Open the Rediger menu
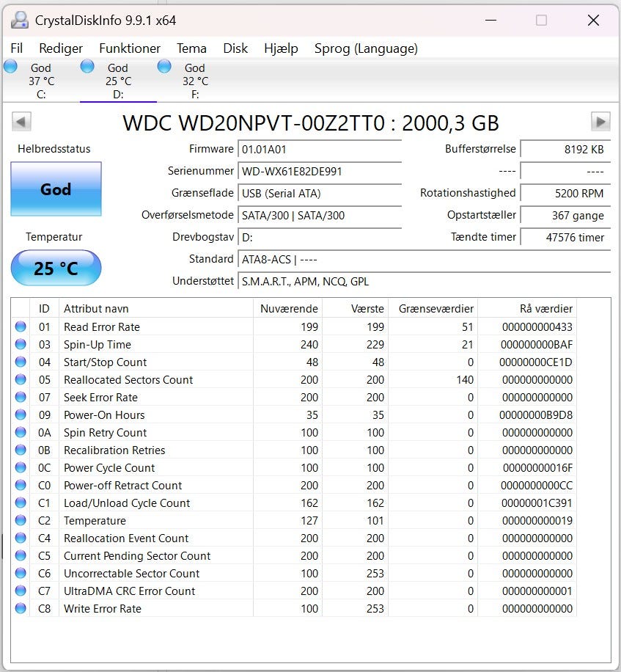 60,48
